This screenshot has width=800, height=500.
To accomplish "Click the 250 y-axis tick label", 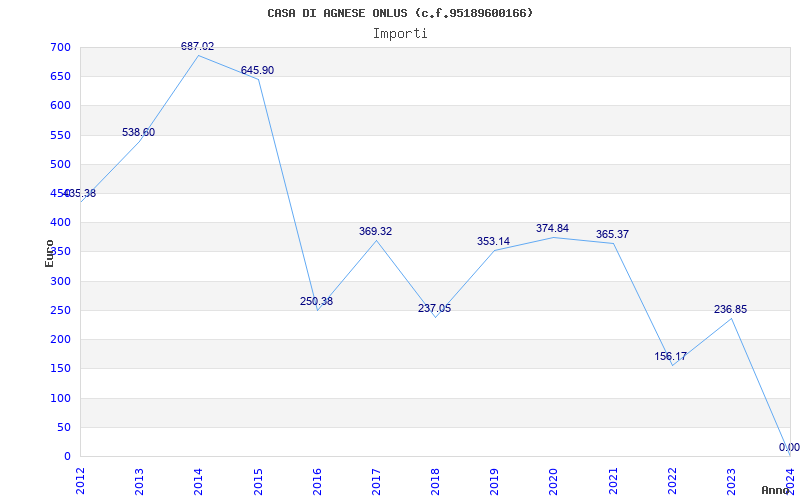I will pos(60,310).
